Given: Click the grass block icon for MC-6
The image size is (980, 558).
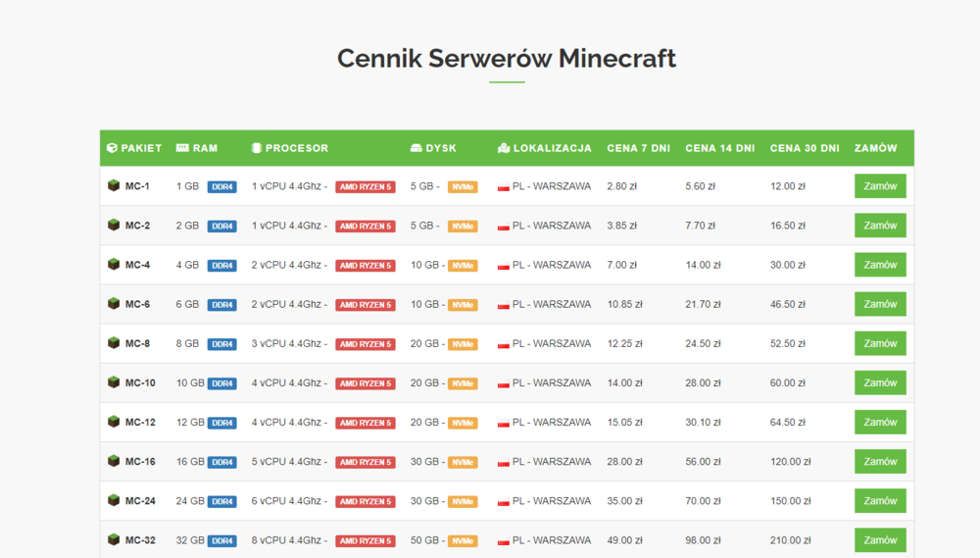Looking at the screenshot, I should pyautogui.click(x=114, y=304).
